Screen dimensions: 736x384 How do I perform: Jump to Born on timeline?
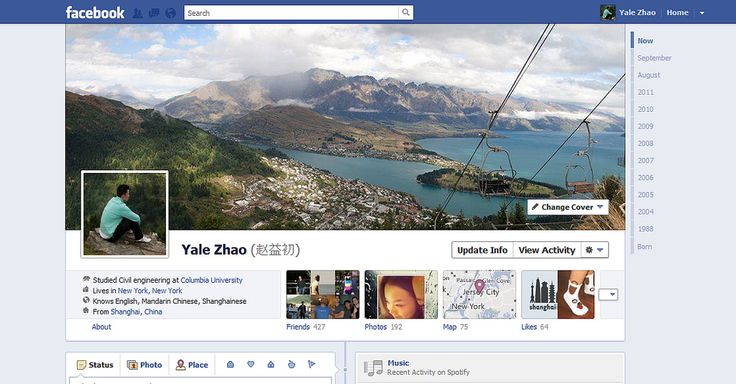644,246
